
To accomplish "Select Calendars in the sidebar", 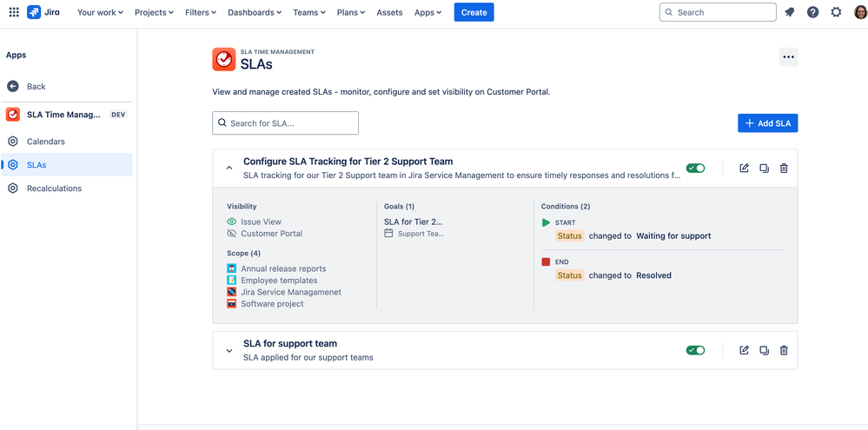I will click(x=66, y=141).
